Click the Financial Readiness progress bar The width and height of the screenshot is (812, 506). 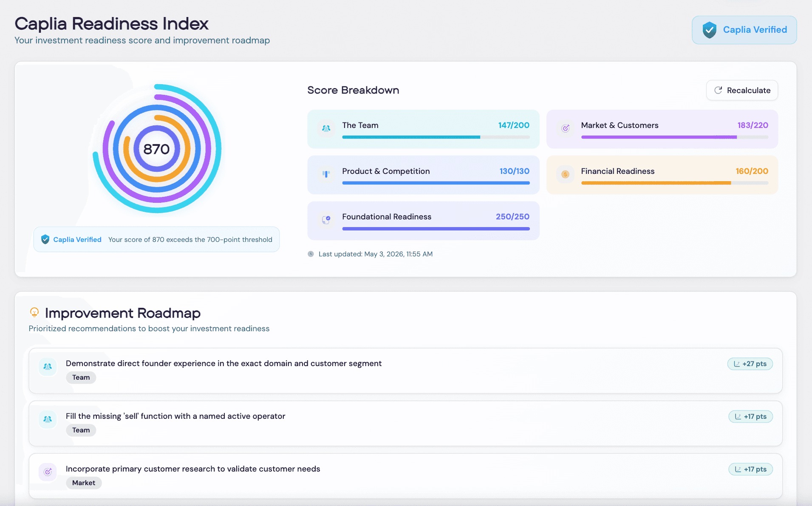[675, 183]
